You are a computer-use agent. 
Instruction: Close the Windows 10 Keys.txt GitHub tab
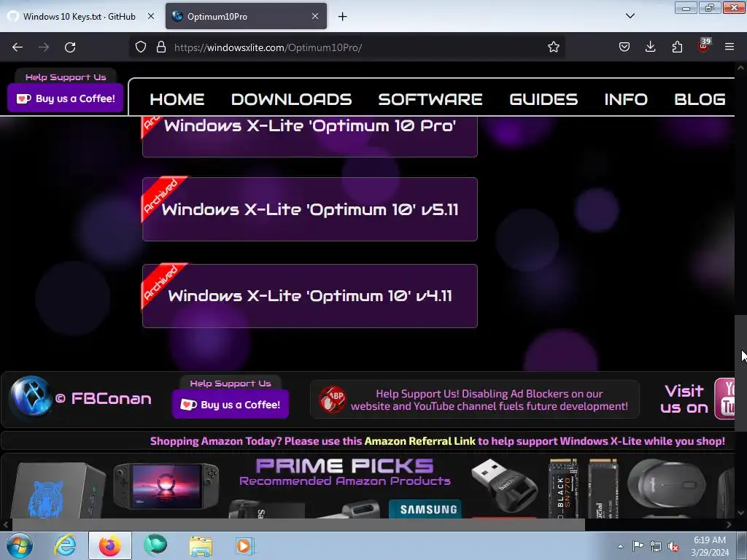[150, 16]
